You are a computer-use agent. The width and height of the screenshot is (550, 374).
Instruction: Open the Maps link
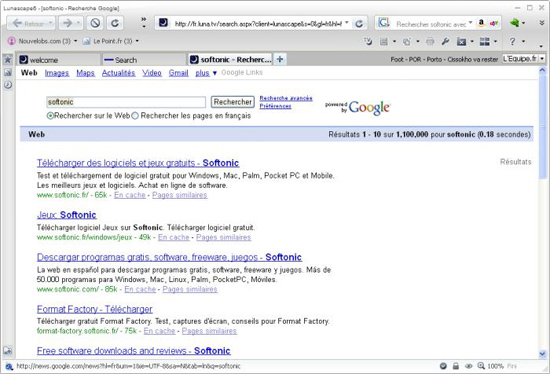pyautogui.click(x=85, y=73)
